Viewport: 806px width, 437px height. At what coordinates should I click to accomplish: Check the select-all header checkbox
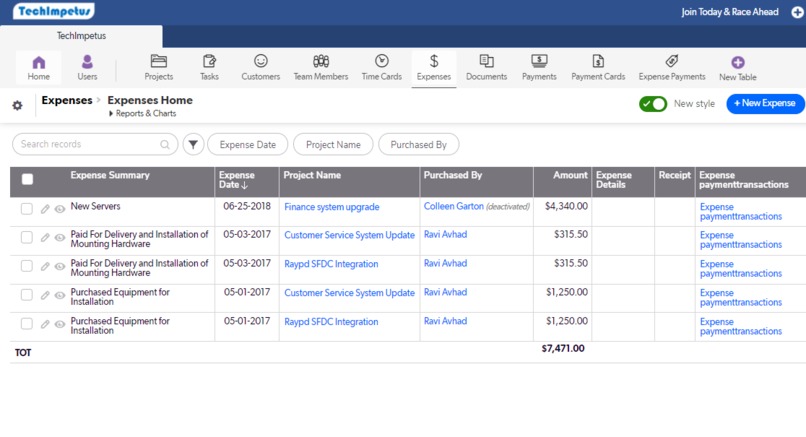(x=27, y=179)
